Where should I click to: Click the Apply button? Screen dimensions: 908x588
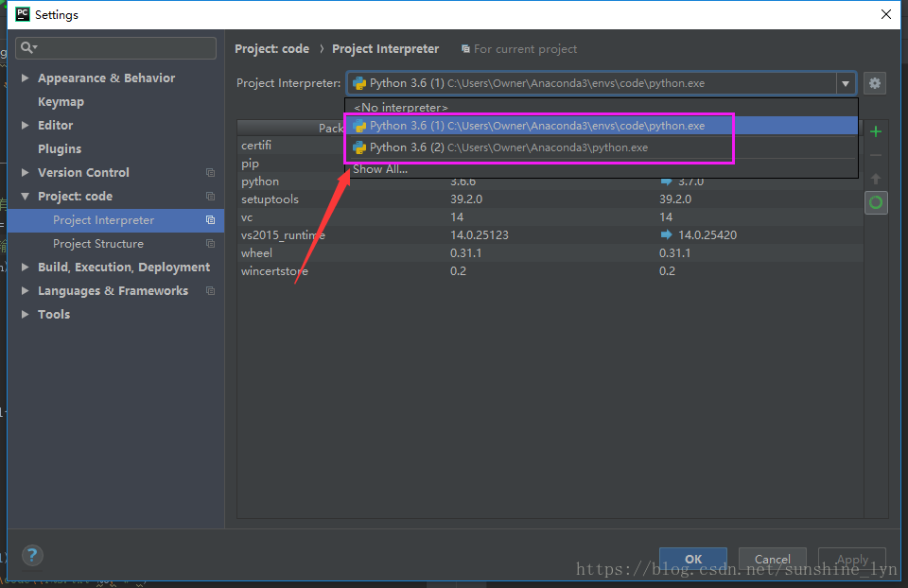tap(852, 559)
